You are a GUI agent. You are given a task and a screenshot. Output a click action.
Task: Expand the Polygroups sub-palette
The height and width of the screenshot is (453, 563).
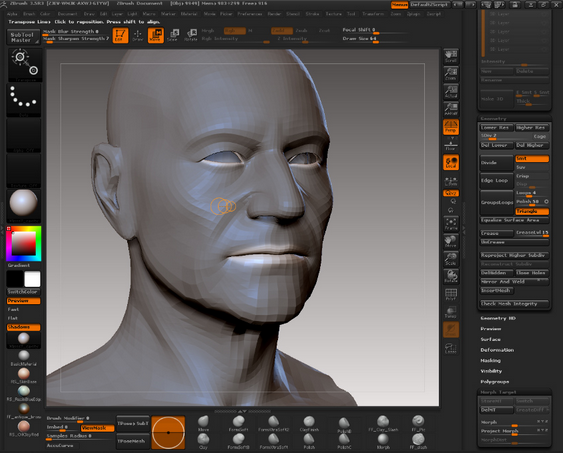494,382
